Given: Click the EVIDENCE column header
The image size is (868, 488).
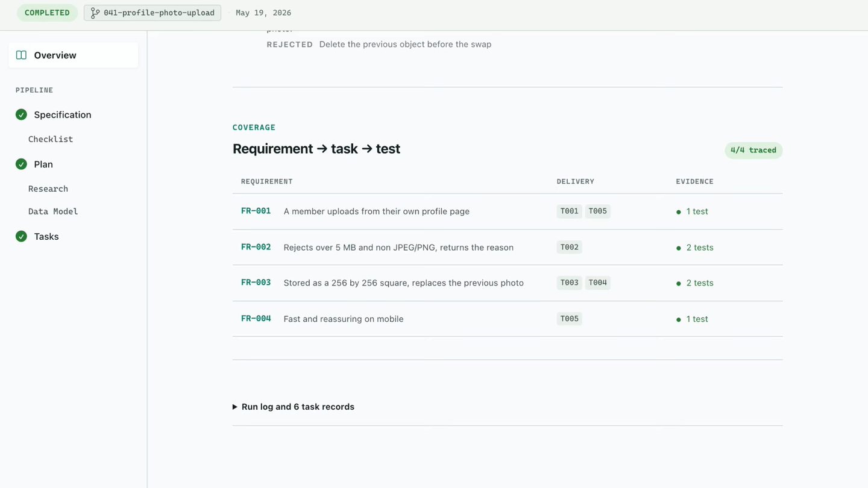Looking at the screenshot, I should [x=695, y=181].
